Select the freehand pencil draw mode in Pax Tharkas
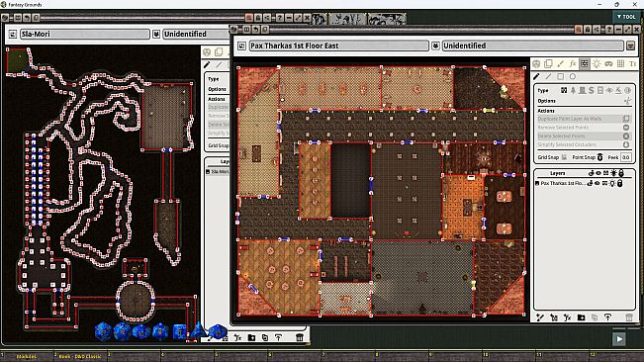The height and width of the screenshot is (362, 644). point(536,76)
